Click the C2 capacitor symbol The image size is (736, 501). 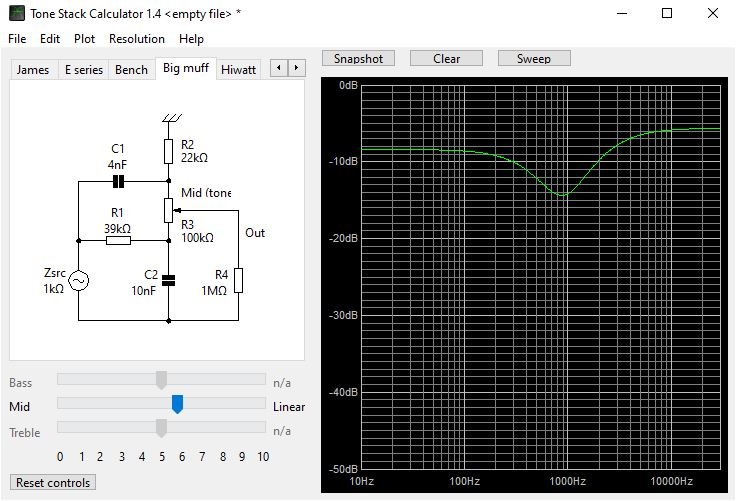pyautogui.click(x=169, y=281)
